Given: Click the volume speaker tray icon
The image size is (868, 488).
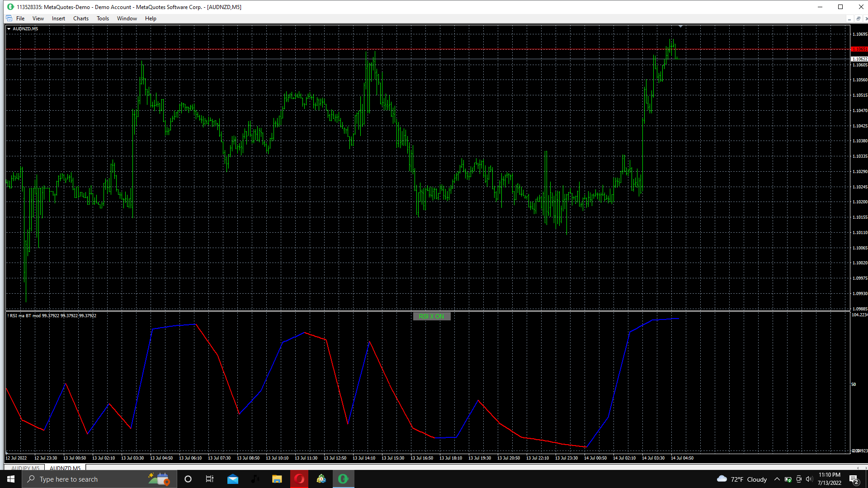Looking at the screenshot, I should click(x=809, y=479).
